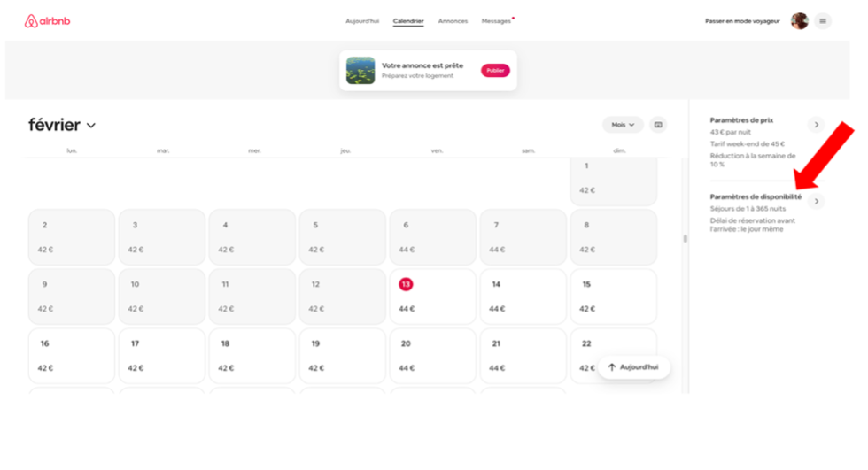Click the up arrow in Aujourd'hui button

612,367
